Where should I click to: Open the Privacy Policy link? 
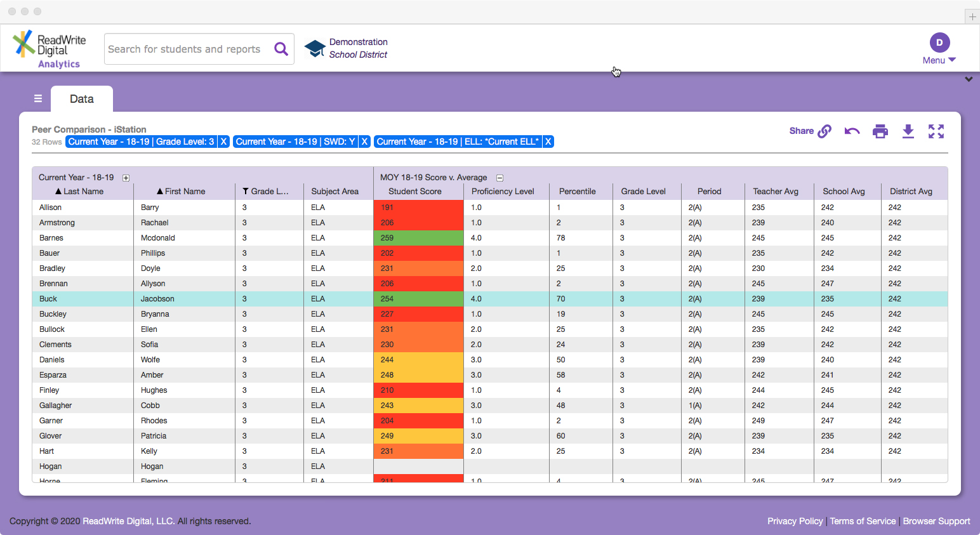(x=795, y=520)
